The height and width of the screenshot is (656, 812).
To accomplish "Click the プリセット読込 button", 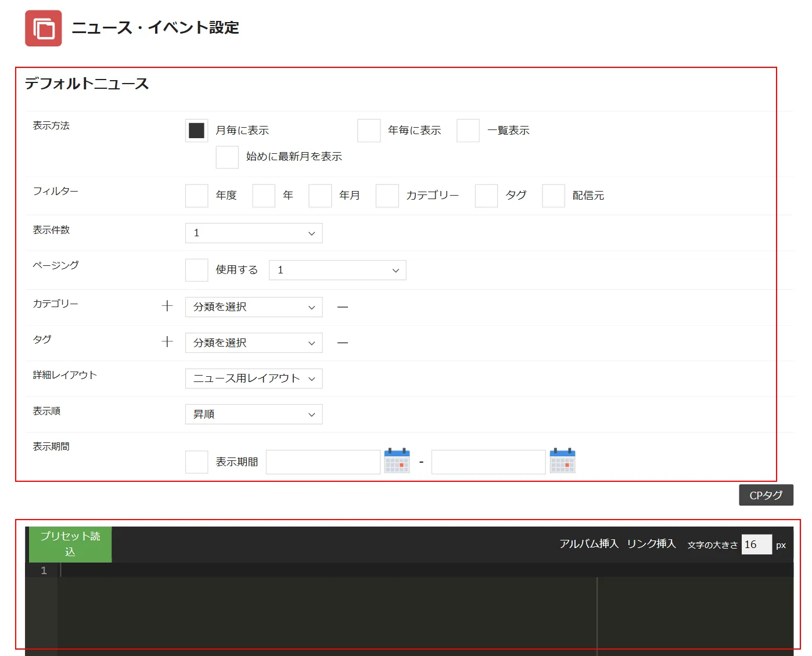I will click(x=70, y=544).
